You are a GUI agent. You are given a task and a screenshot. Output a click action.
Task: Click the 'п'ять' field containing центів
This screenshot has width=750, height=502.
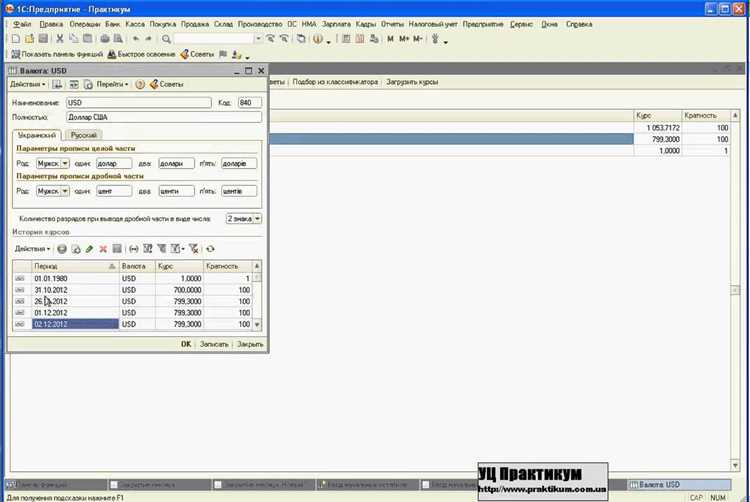coord(239,191)
